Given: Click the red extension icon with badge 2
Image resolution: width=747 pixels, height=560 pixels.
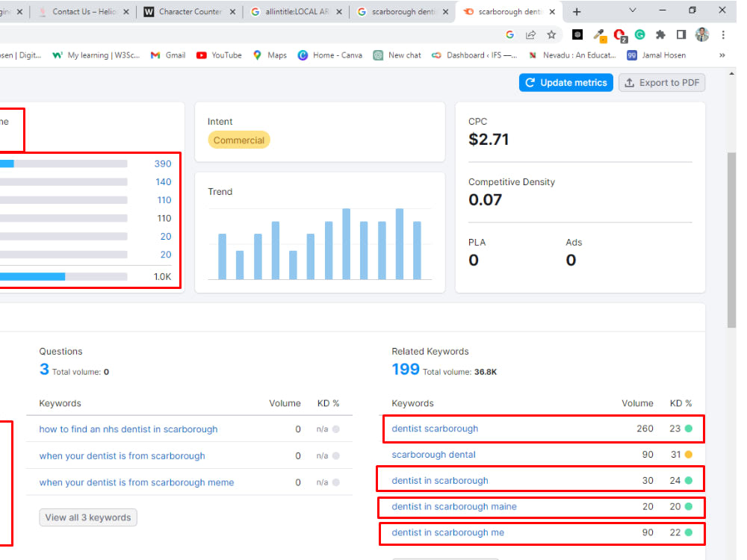Looking at the screenshot, I should pyautogui.click(x=620, y=35).
